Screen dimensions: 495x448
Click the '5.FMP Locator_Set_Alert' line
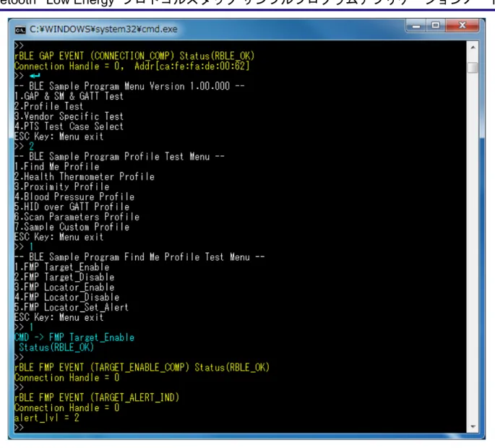point(72,307)
